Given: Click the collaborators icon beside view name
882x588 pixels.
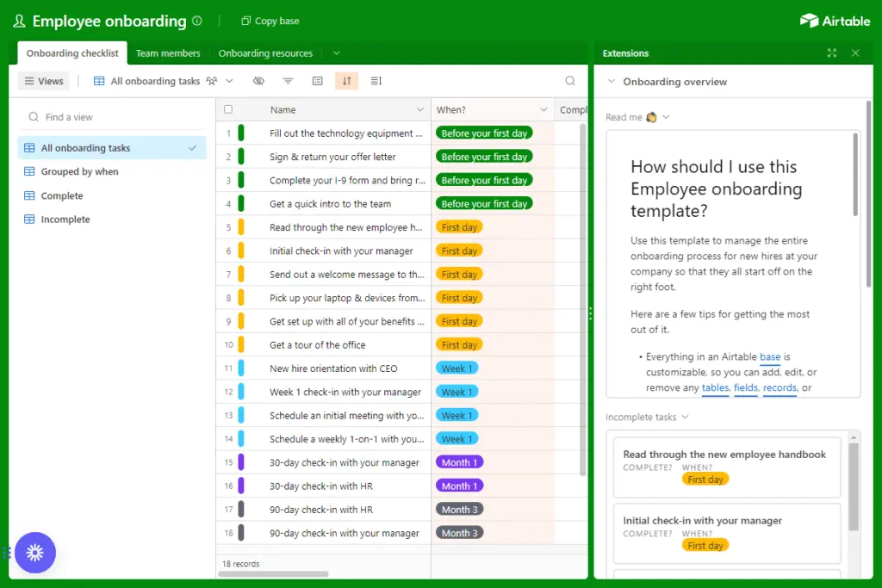Looking at the screenshot, I should [x=212, y=81].
